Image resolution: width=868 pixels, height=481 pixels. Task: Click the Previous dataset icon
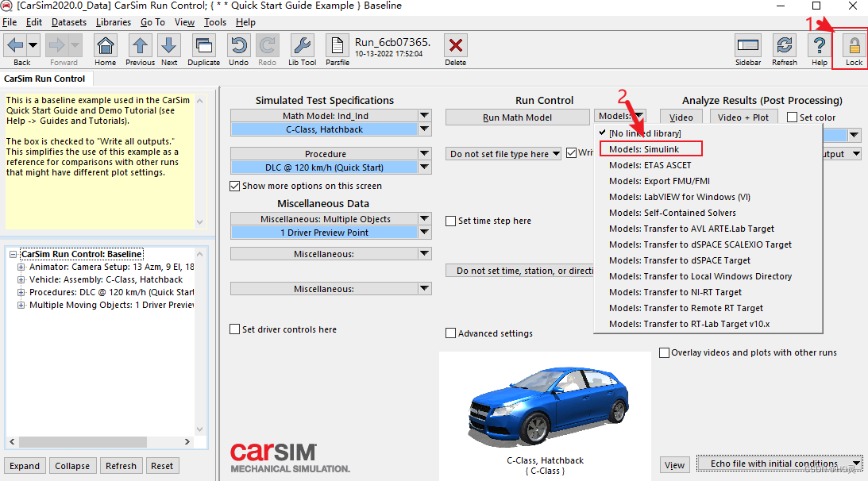140,45
